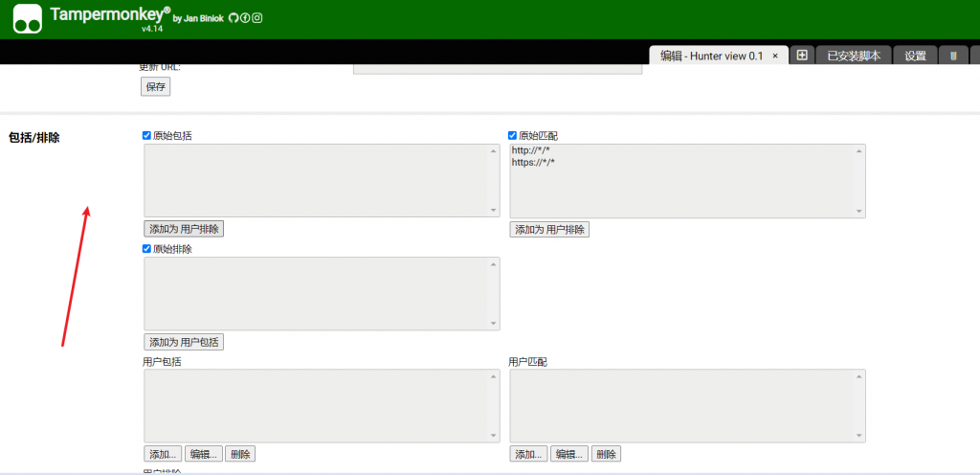Toggle the 原始包括 checkbox
The height and width of the screenshot is (475, 980).
pos(146,135)
